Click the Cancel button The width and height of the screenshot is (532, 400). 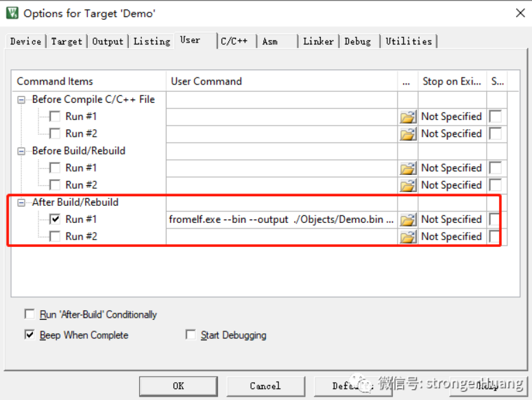[265, 386]
